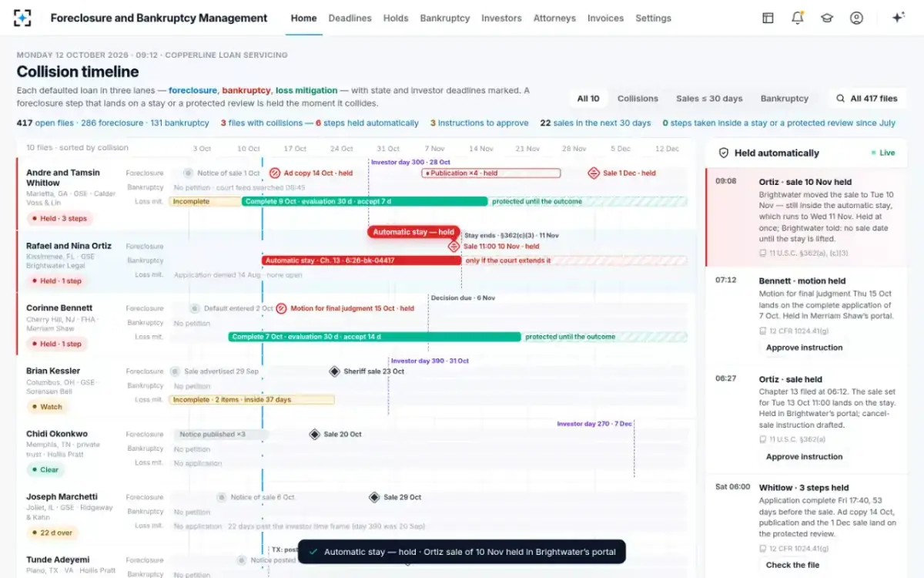Open the 3 instructions to approve link
Viewport: 924px width, 578px height.
(479, 123)
